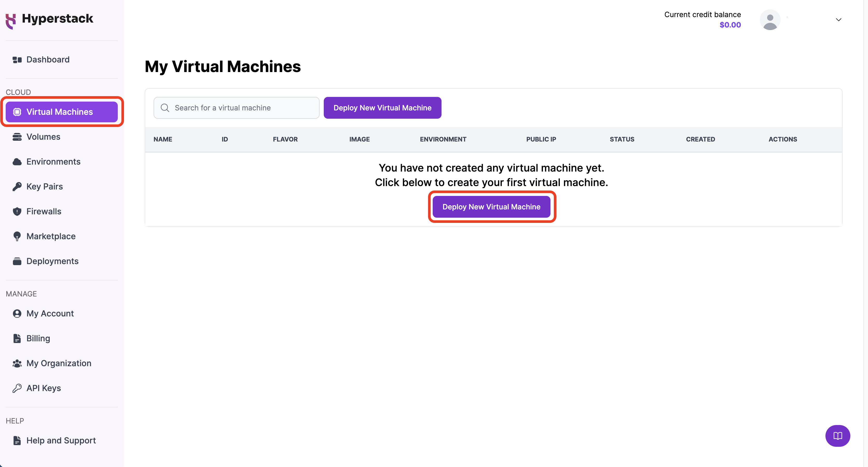
Task: Open Help and Support
Action: [x=62, y=440]
